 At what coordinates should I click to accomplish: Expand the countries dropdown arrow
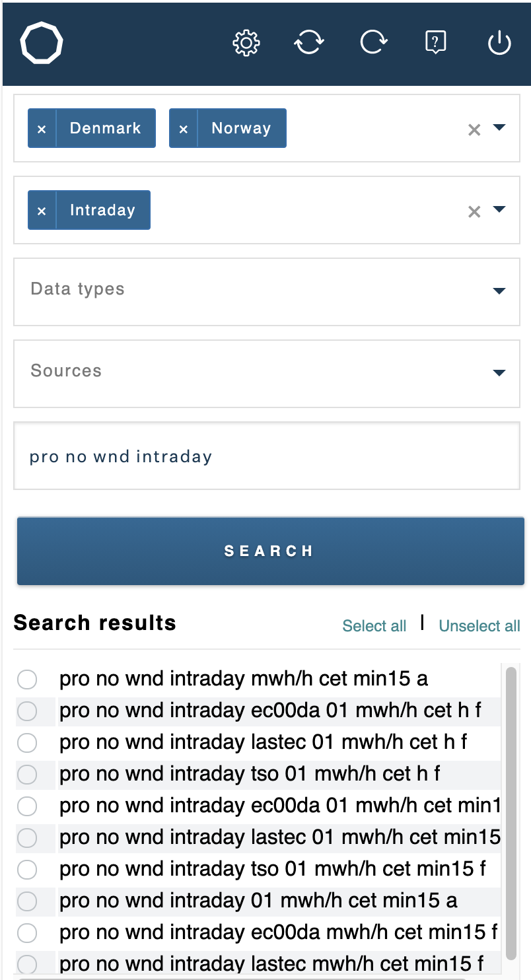click(499, 127)
